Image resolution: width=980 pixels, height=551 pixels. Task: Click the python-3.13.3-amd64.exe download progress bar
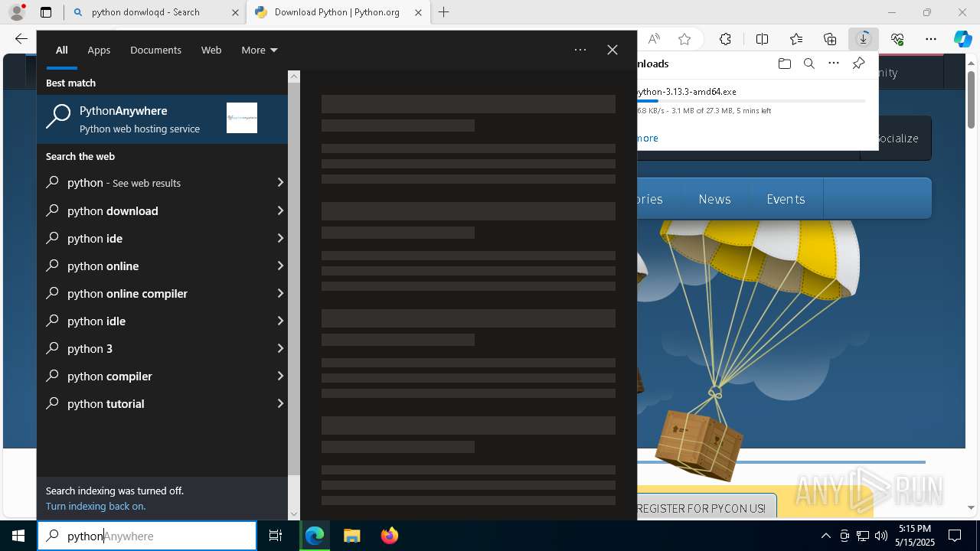751,101
